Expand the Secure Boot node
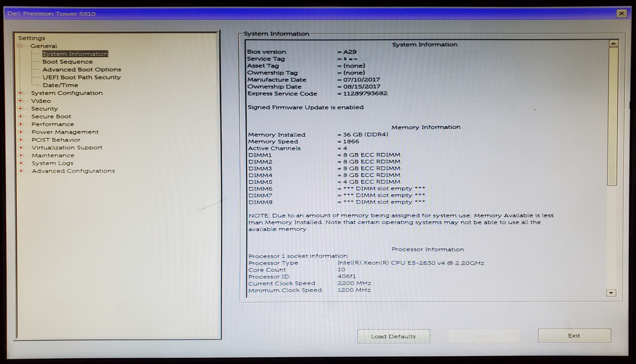The image size is (636, 364). 20,116
